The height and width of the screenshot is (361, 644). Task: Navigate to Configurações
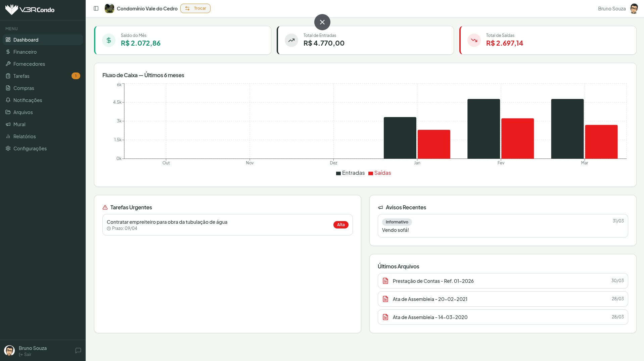coord(30,149)
